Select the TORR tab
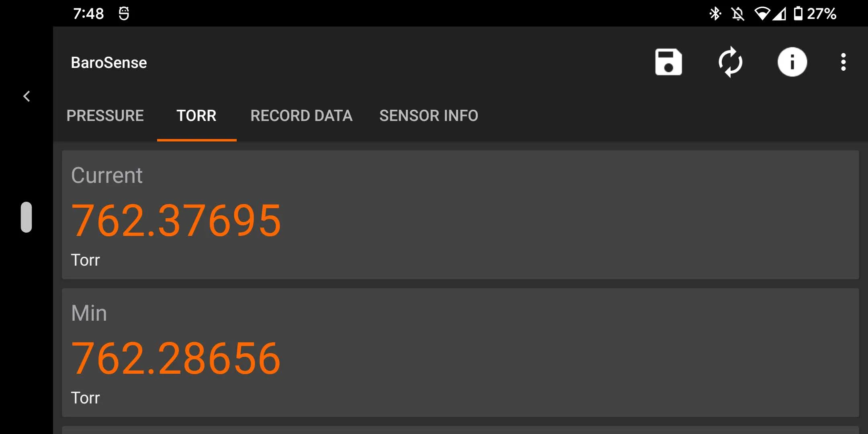The height and width of the screenshot is (434, 868). click(x=196, y=116)
